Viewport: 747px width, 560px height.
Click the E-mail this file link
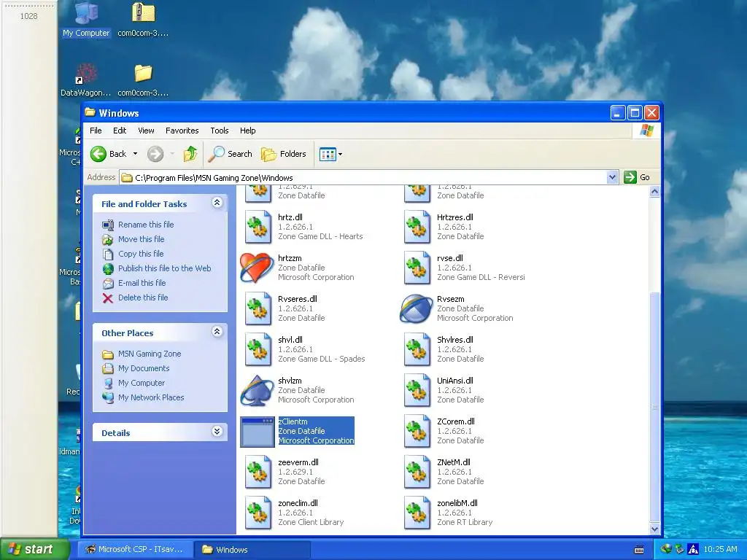(x=142, y=283)
